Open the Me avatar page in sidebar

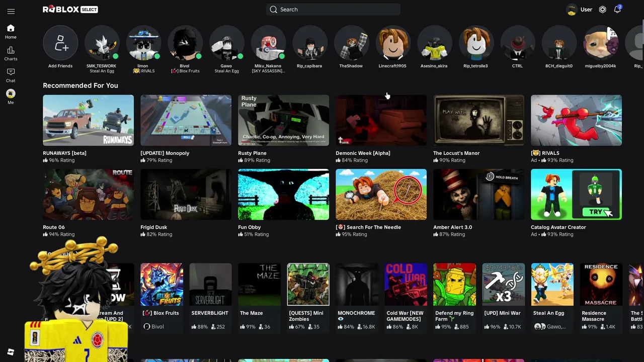coord(11,97)
